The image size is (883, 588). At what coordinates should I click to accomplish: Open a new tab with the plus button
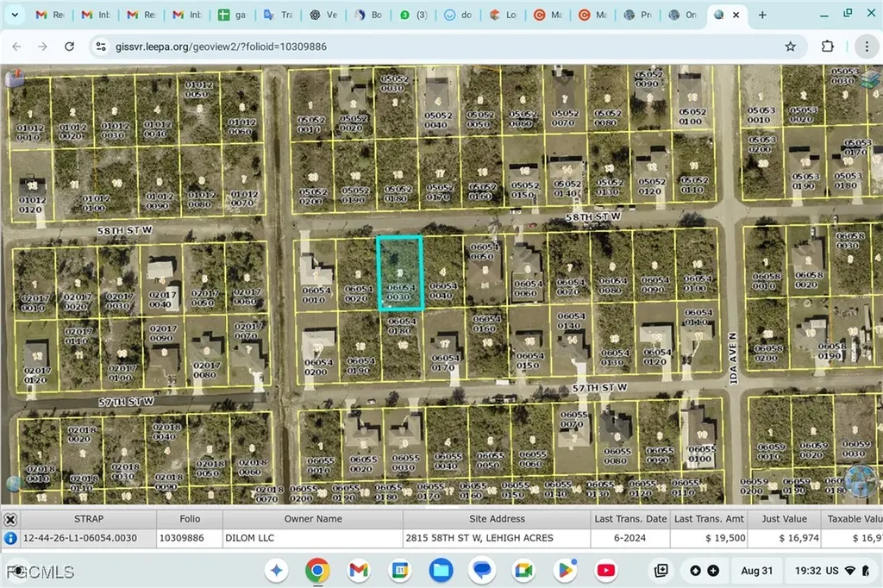[762, 14]
